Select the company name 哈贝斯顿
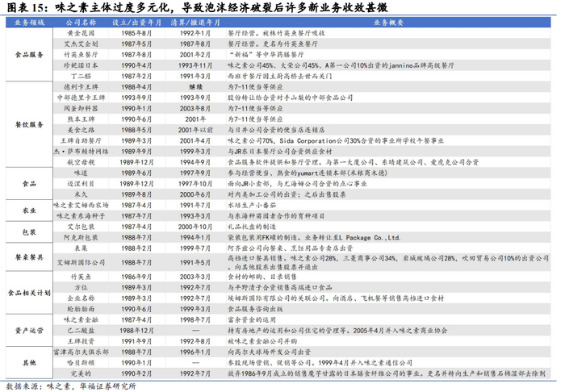Image resolution: width=565 pixels, height=392 pixels. point(81,363)
